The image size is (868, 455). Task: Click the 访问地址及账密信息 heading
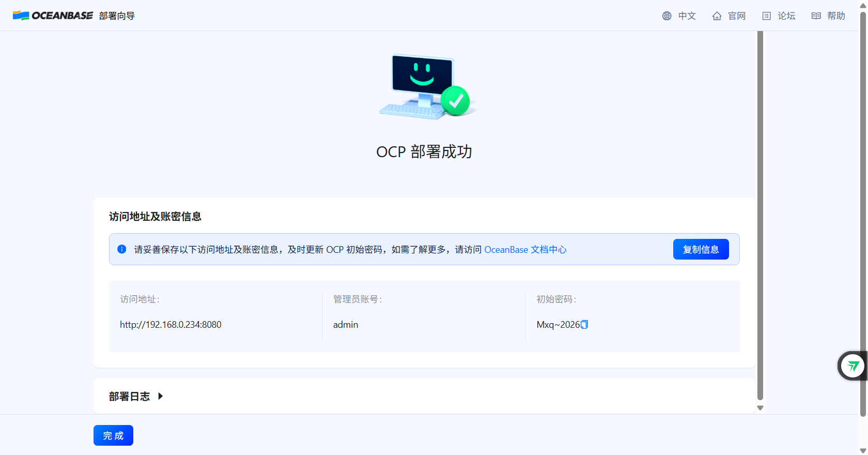[x=155, y=216]
